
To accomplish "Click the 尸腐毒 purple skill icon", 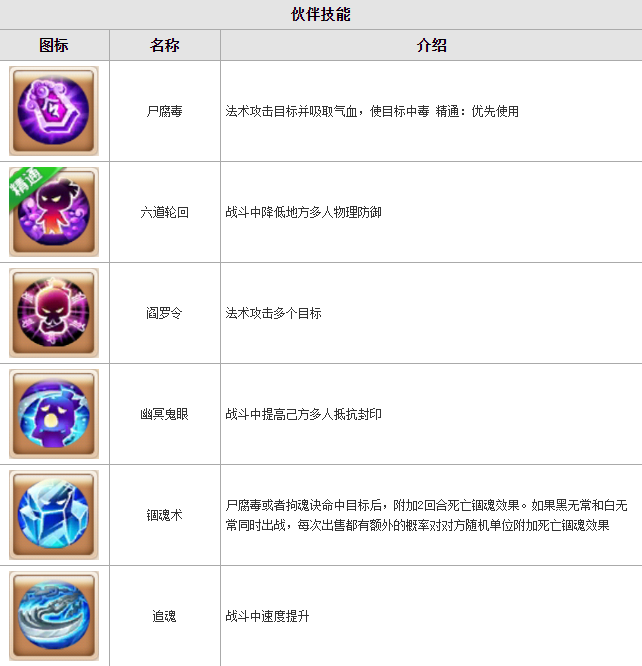I will tap(54, 111).
